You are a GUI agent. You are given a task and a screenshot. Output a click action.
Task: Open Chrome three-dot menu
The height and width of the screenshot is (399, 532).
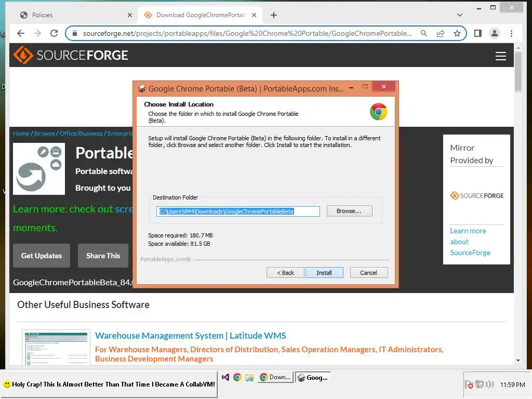click(511, 33)
